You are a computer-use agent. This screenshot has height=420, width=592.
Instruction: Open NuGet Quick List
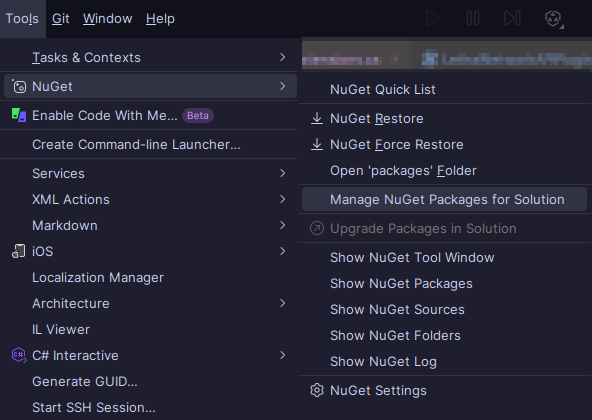click(x=444, y=90)
